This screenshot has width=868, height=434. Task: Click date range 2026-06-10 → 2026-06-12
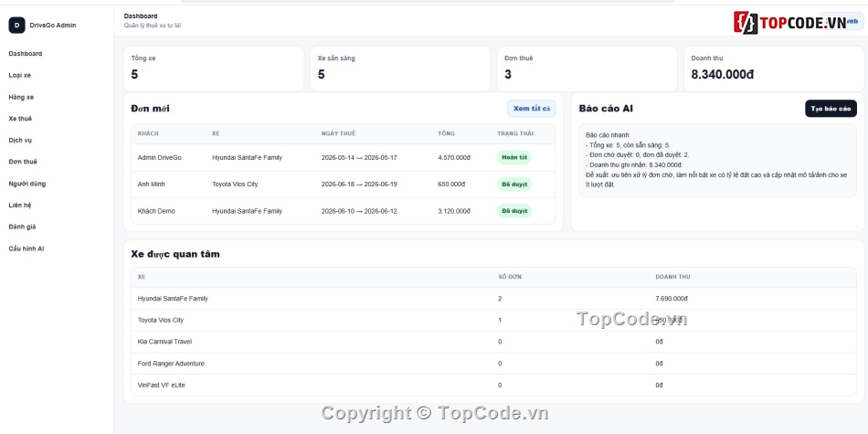click(359, 211)
